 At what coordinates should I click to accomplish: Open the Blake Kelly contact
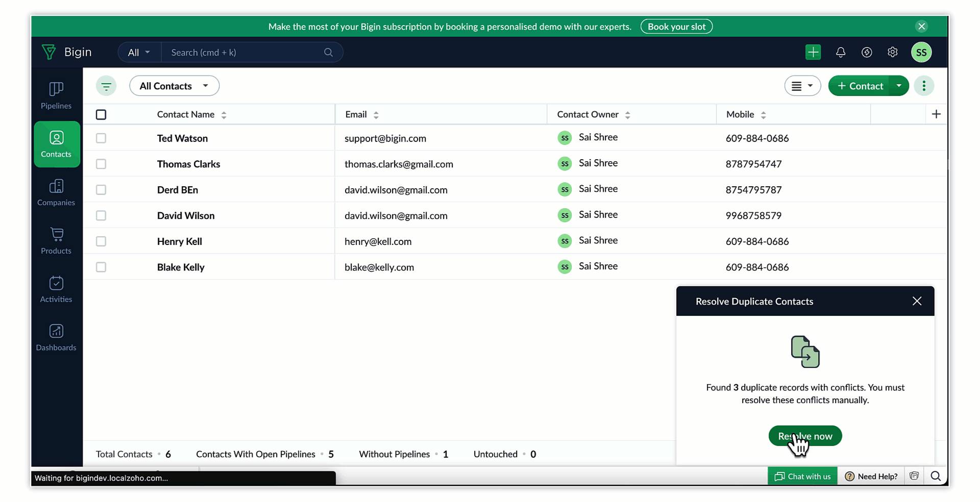[x=181, y=267]
